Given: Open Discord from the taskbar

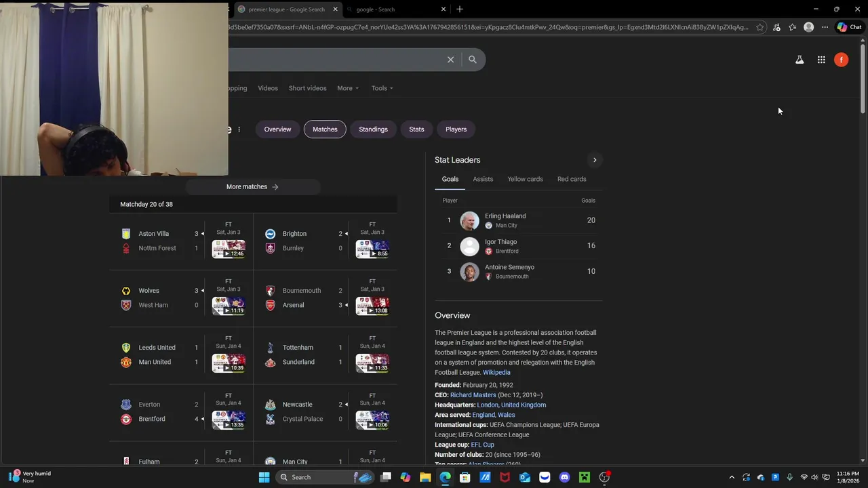Looking at the screenshot, I should 564,477.
